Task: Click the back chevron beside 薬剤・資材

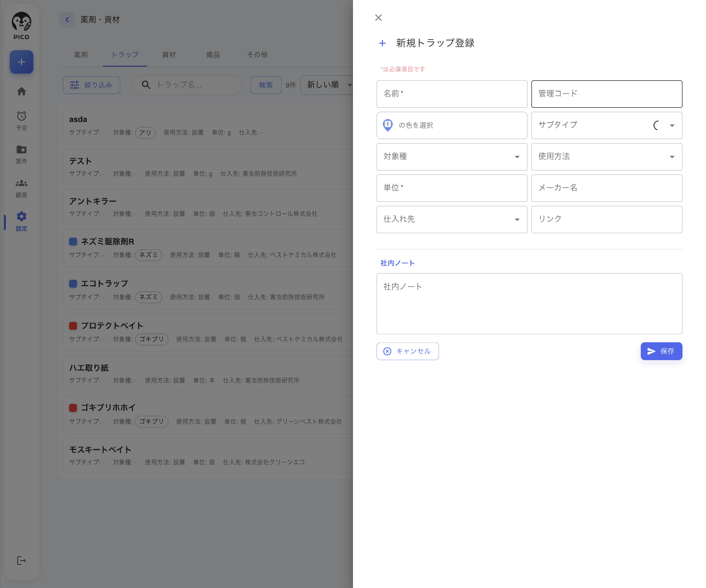Action: click(67, 20)
